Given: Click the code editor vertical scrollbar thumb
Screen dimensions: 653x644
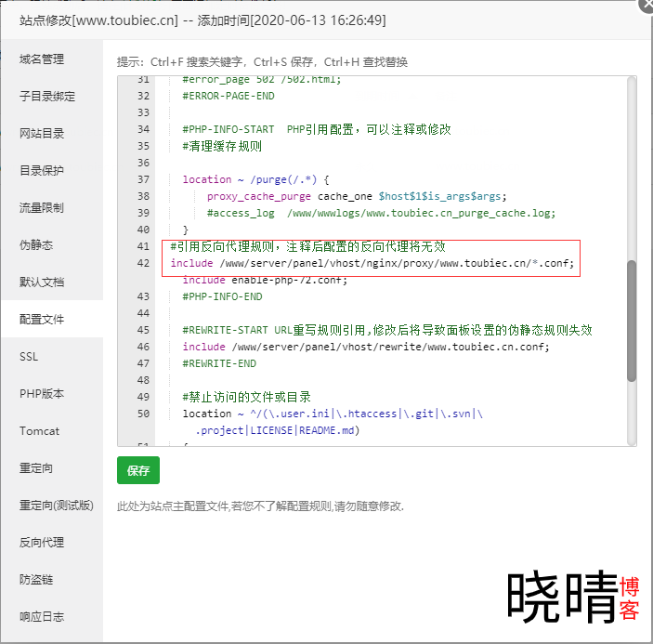Looking at the screenshot, I should 632,321.
